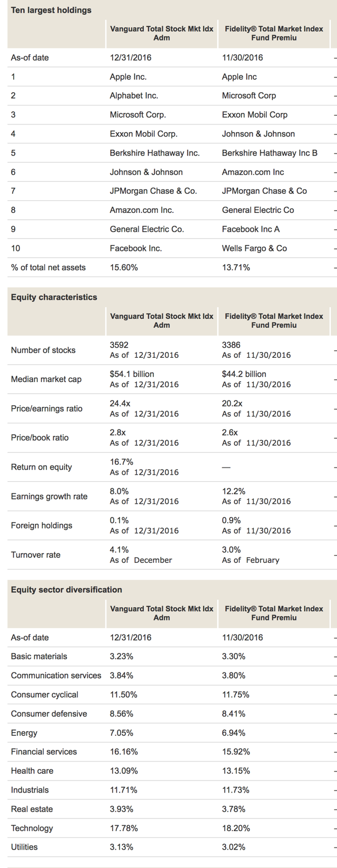Click the "Wells Fargo & Co" holding
The image size is (337, 868).
pyautogui.click(x=254, y=248)
